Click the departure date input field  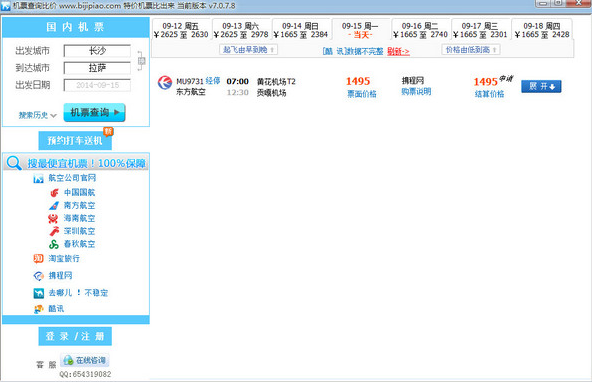(x=97, y=85)
